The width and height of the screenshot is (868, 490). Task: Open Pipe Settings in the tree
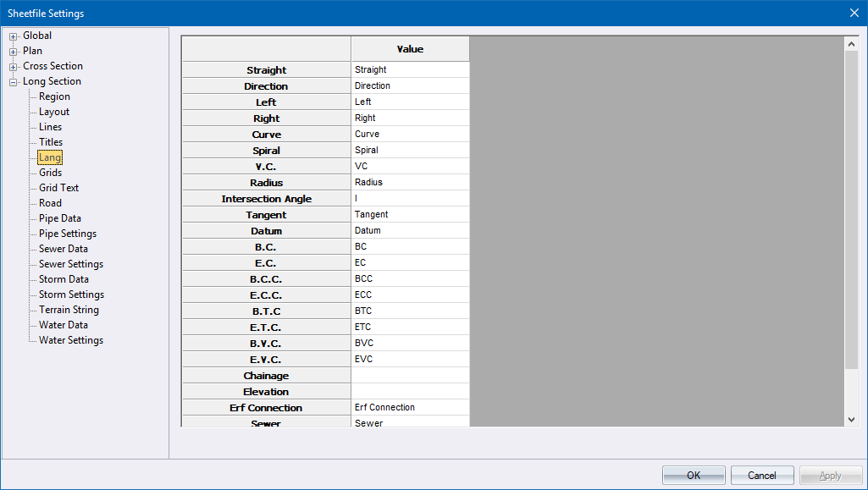click(x=68, y=234)
